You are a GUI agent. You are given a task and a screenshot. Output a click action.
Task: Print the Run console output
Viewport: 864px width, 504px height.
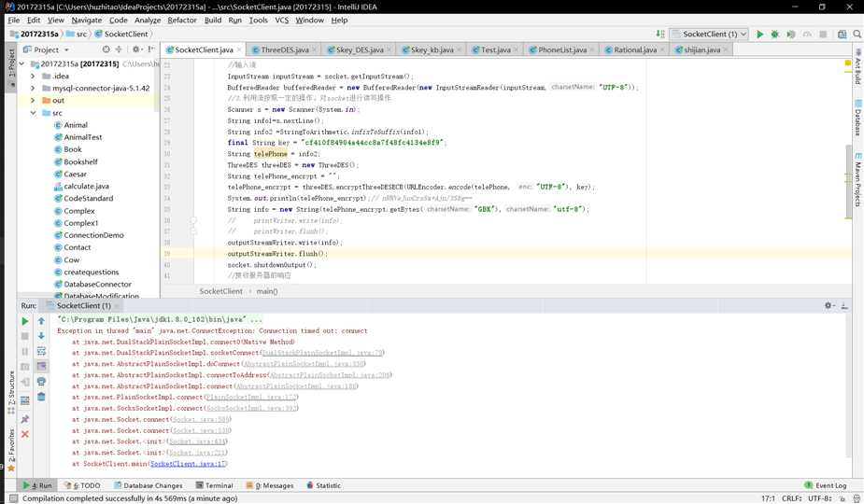(41, 381)
